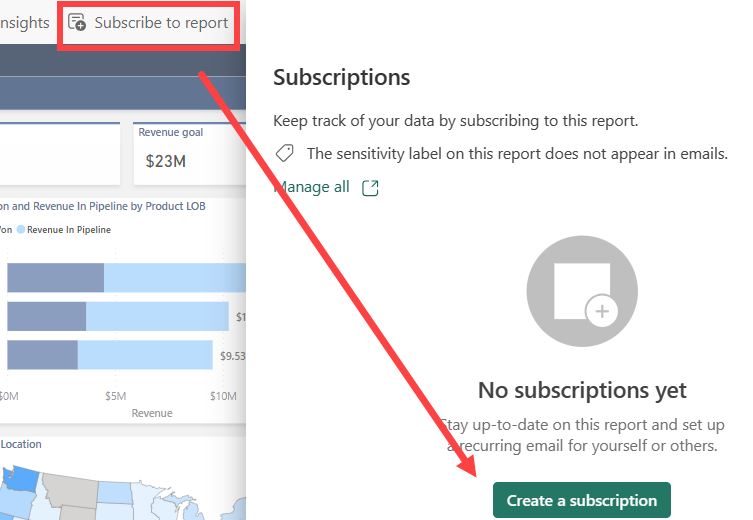Click the gray empty subscriptions illustration
753x520 pixels.
[582, 291]
